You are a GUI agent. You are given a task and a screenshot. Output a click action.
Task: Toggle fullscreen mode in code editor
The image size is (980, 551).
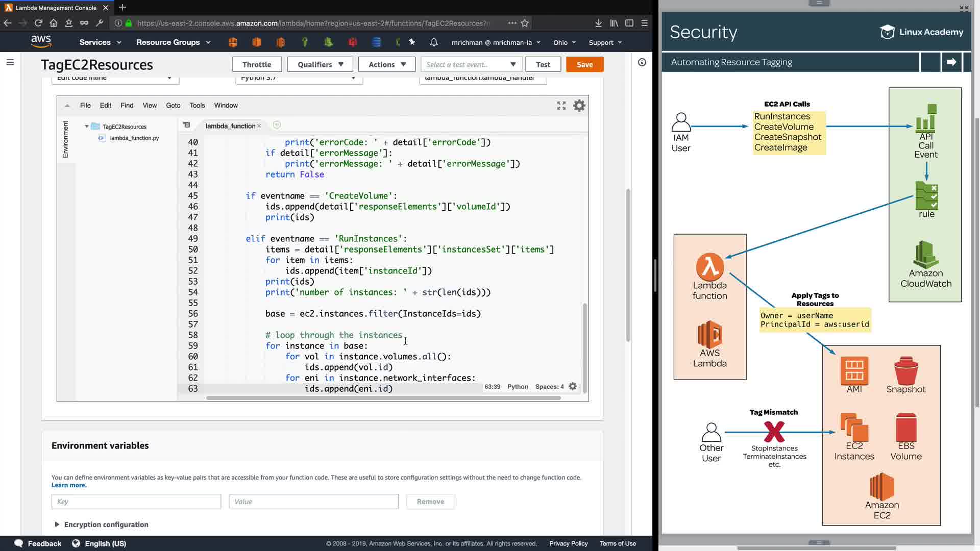coord(561,106)
